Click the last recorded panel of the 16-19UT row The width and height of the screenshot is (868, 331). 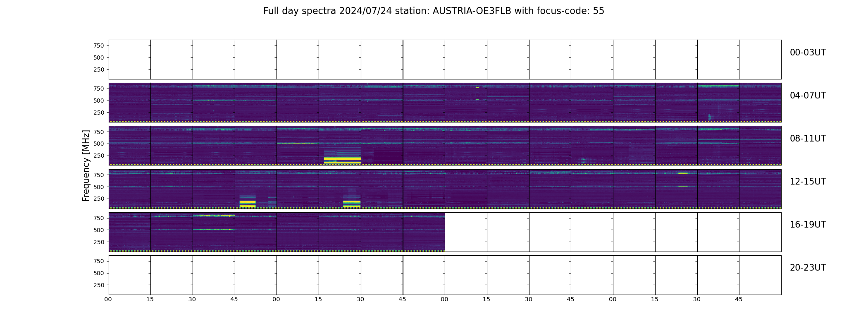click(x=424, y=232)
